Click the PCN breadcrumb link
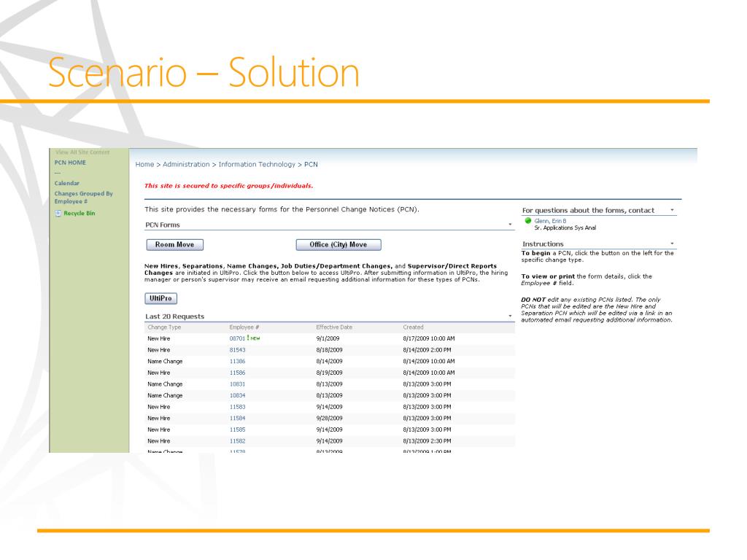747x560 pixels. [x=311, y=164]
